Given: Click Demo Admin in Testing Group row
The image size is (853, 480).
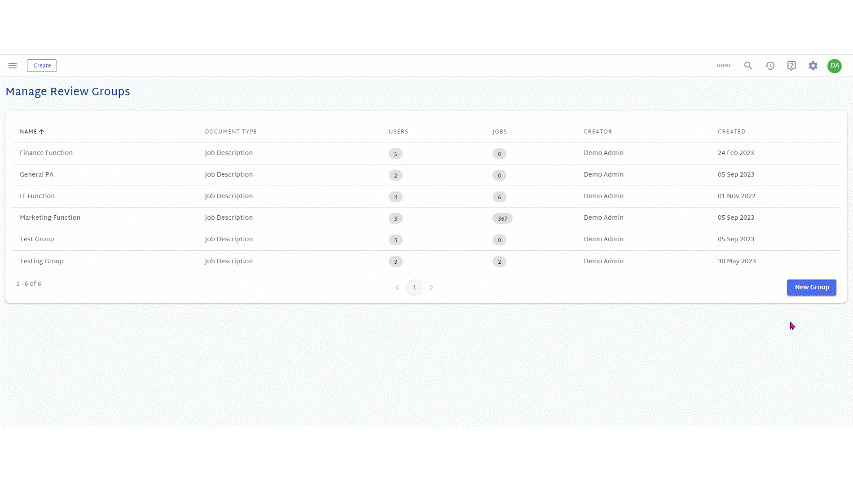Looking at the screenshot, I should [603, 261].
